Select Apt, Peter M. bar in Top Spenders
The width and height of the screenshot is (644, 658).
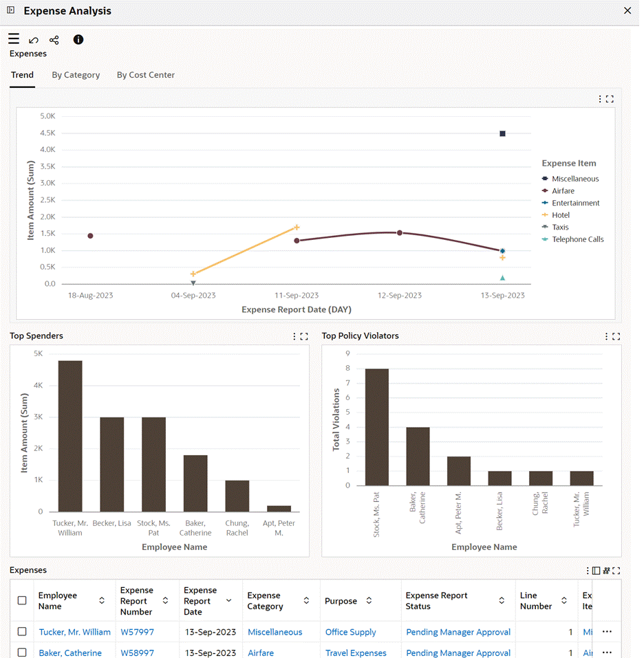279,509
